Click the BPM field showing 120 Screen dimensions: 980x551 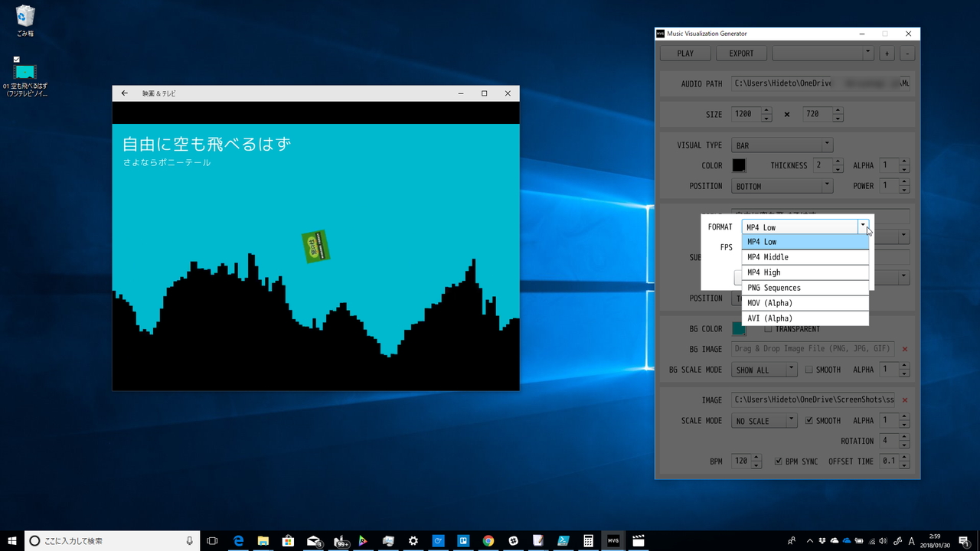tap(741, 461)
